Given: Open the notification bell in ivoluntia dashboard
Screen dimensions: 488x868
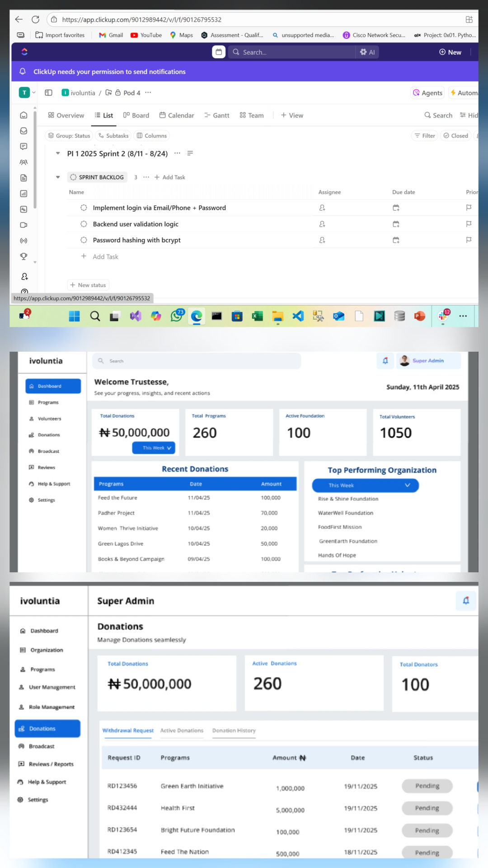Looking at the screenshot, I should point(385,361).
